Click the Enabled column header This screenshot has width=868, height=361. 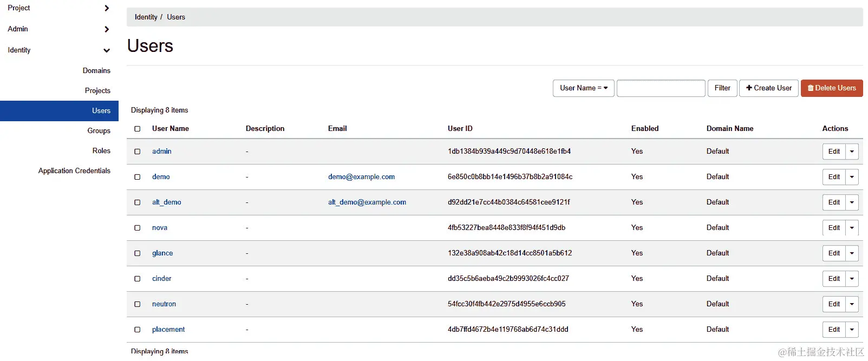coord(645,129)
